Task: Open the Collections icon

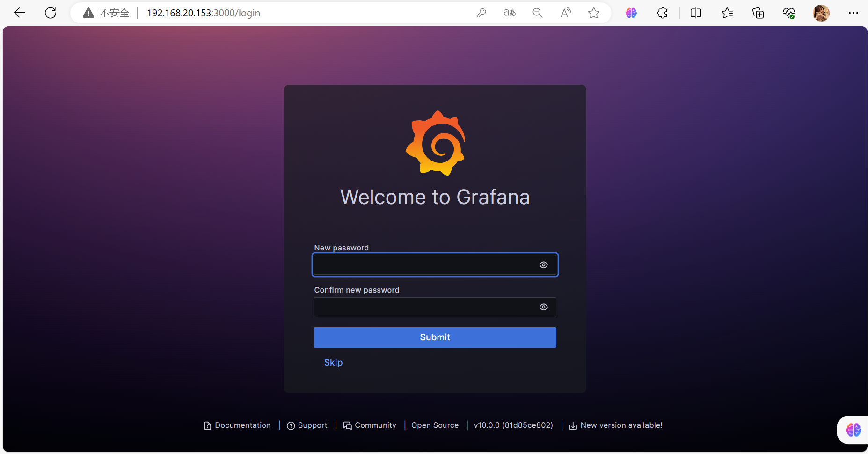Action: (x=758, y=13)
